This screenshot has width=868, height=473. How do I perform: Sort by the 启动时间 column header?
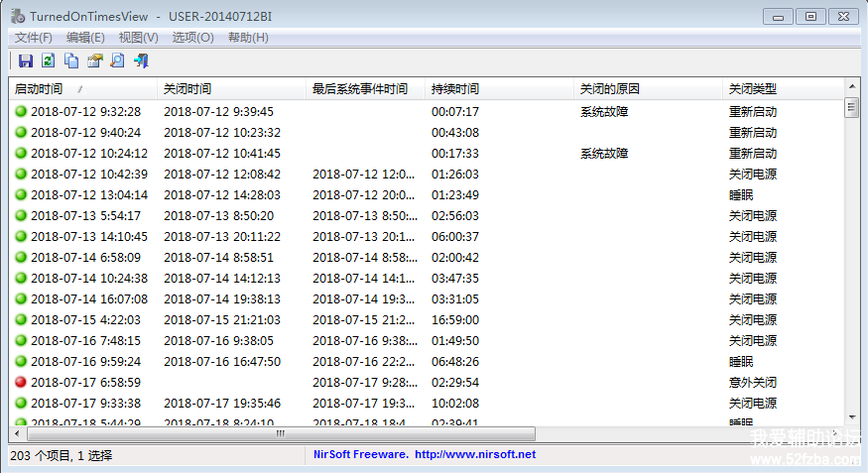coord(83,89)
